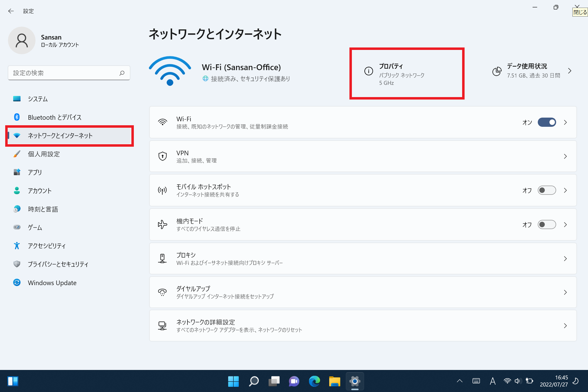
Task: Click the Windows Update sync icon
Action: pyautogui.click(x=17, y=282)
